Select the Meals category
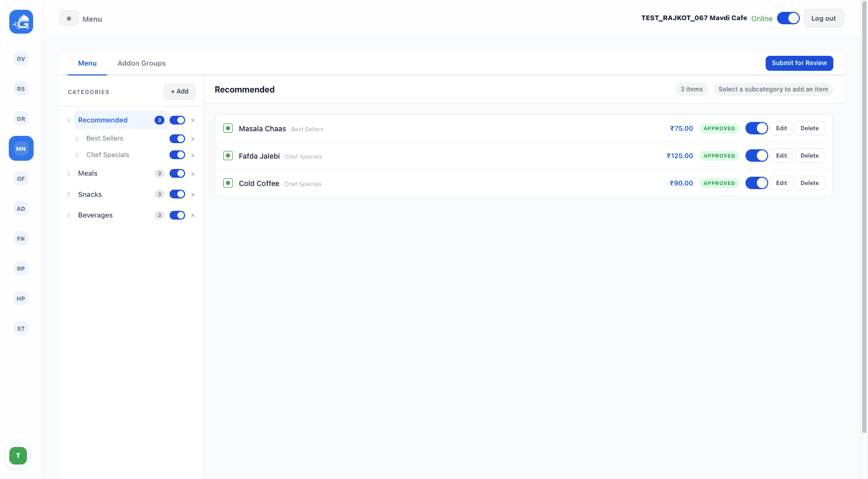Viewport: 868px width, 479px height. coord(88,174)
